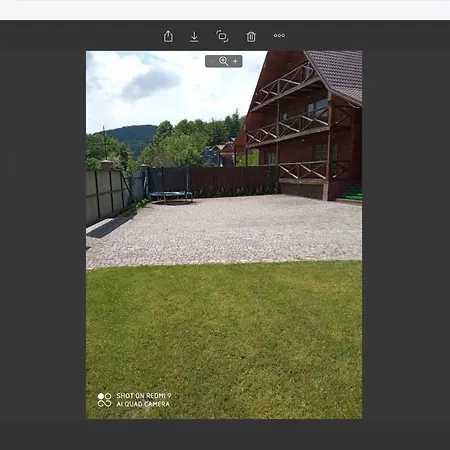Click the green steps beside the house

click(352, 193)
